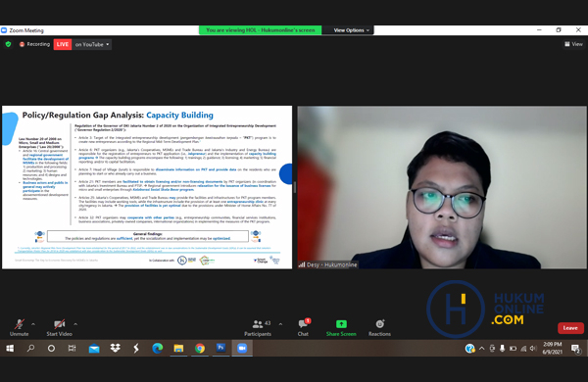Screen dimensions: 588x382
Task: Expand video options arrow beside Start Video
Action: (75, 324)
